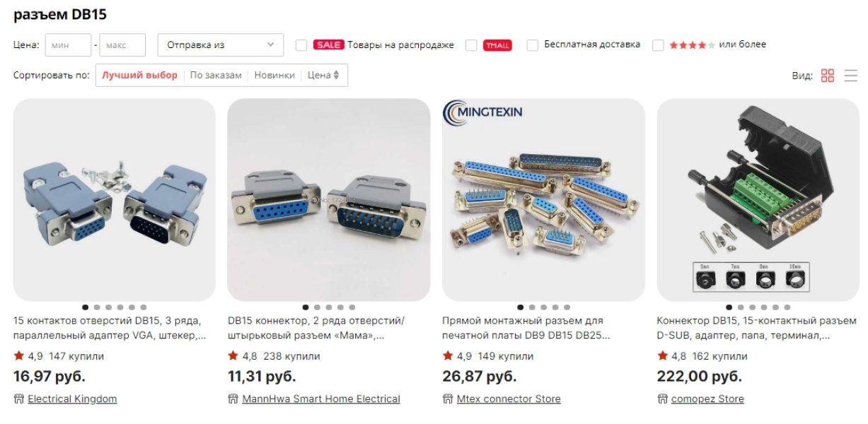The width and height of the screenshot is (868, 424).
Task: Switch to list view icon
Action: click(851, 76)
